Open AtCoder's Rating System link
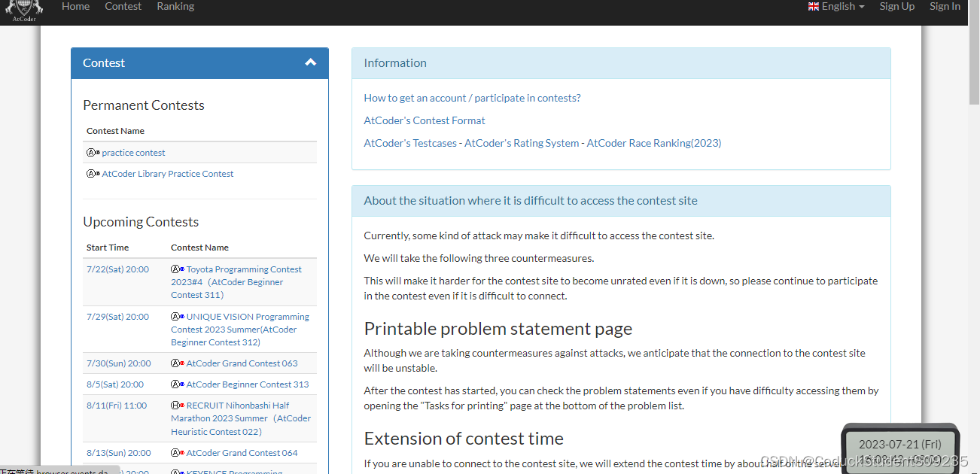Viewport: 980px width, 474px height. point(522,143)
